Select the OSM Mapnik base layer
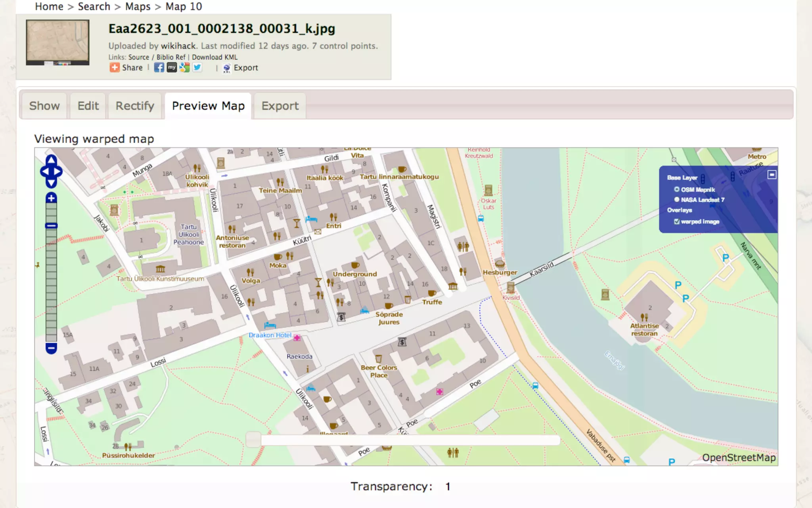 [x=677, y=190]
